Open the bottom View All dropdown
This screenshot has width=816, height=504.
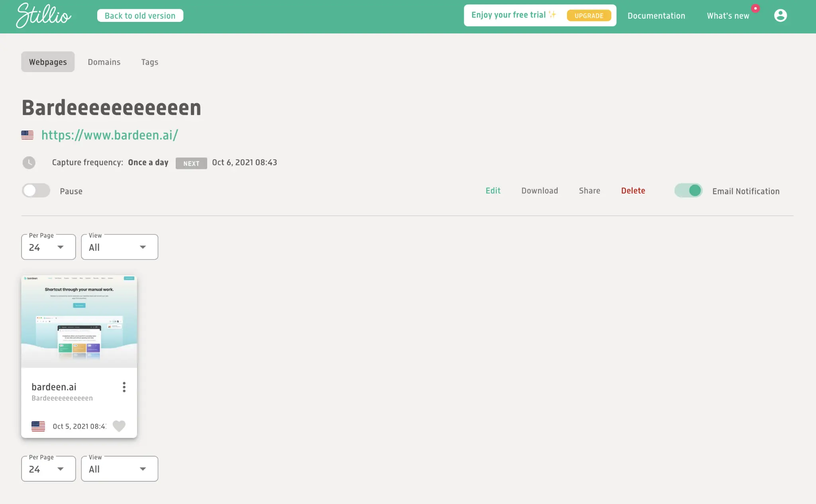pos(119,469)
